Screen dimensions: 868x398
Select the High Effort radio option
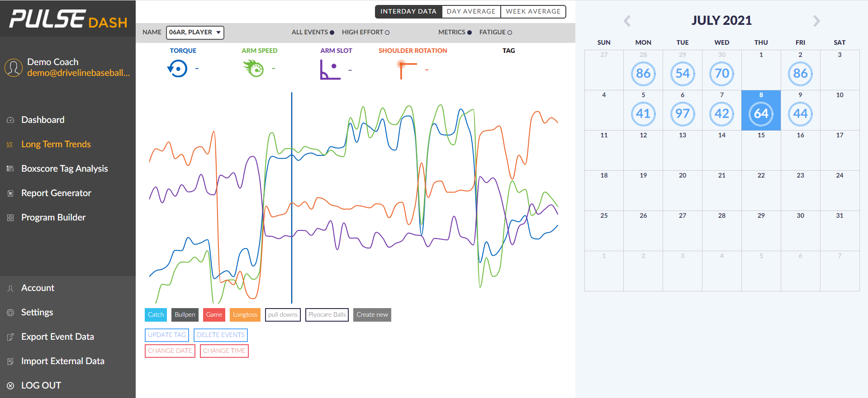point(387,33)
